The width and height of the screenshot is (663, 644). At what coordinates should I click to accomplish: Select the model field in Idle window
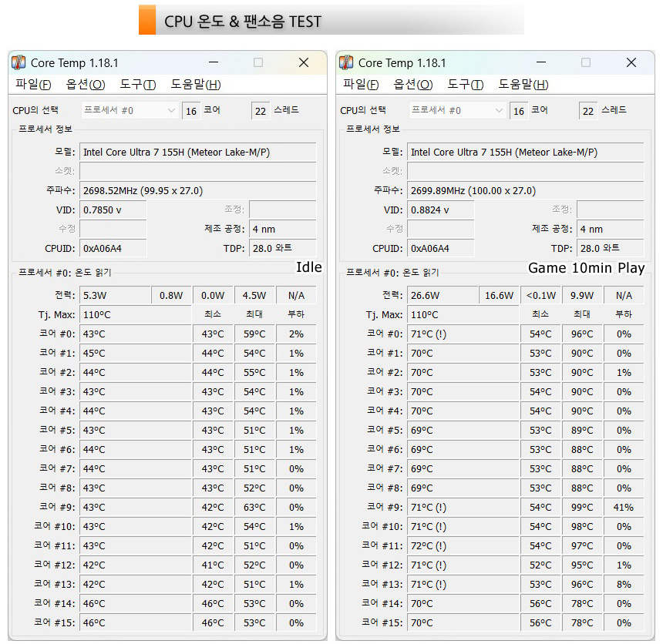pos(198,152)
